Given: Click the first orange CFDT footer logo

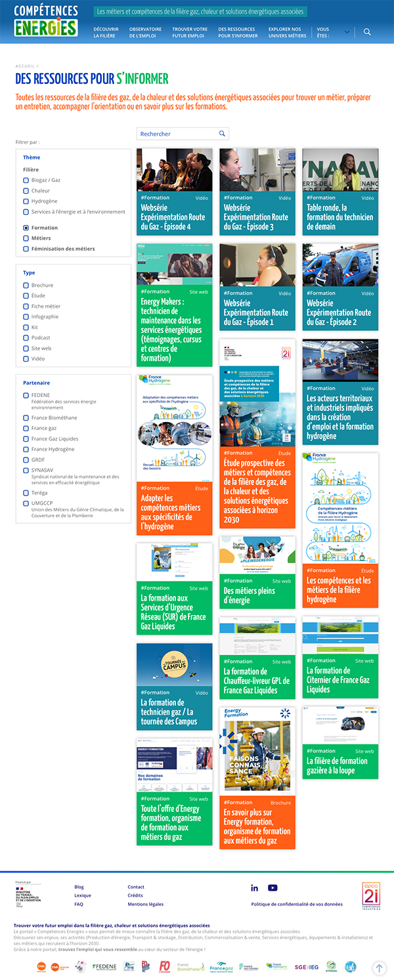Looking at the screenshot, I should tap(41, 966).
